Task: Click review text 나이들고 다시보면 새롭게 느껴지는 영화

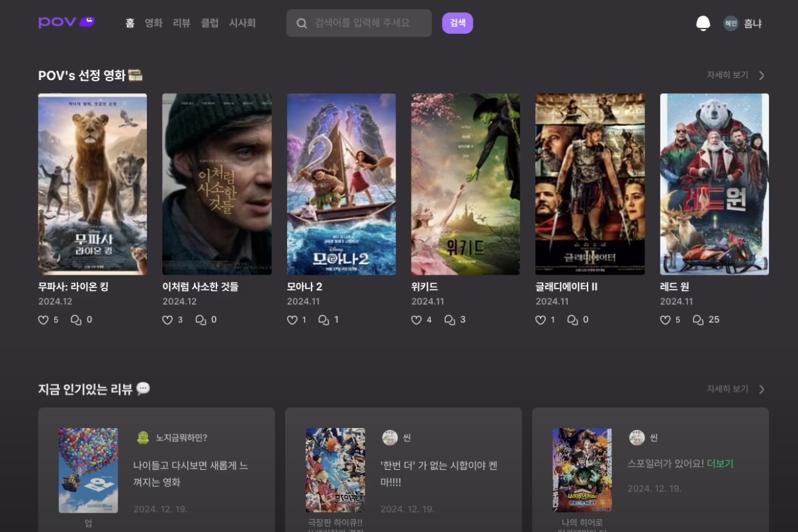Action: (x=191, y=474)
